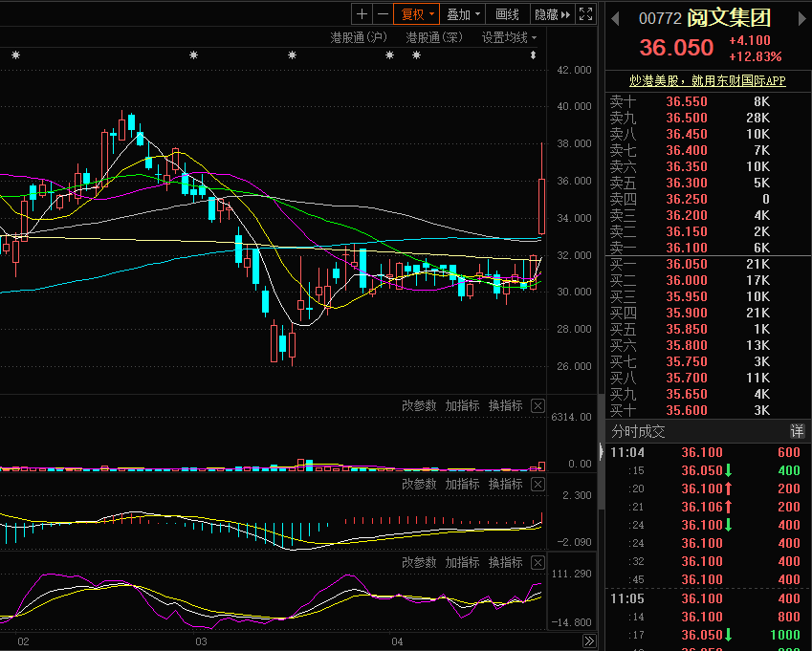Click the double-arrow timeline scroll icon

coord(589,641)
